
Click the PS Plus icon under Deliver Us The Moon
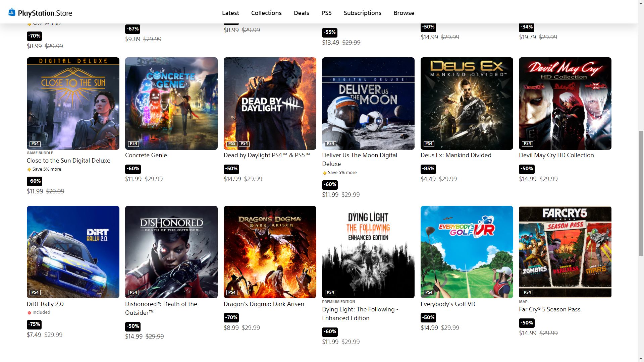tap(324, 173)
